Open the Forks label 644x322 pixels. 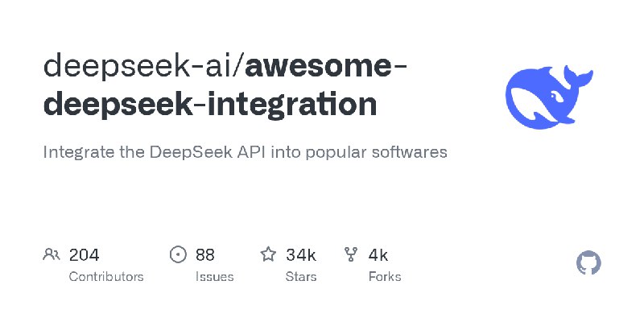click(384, 277)
